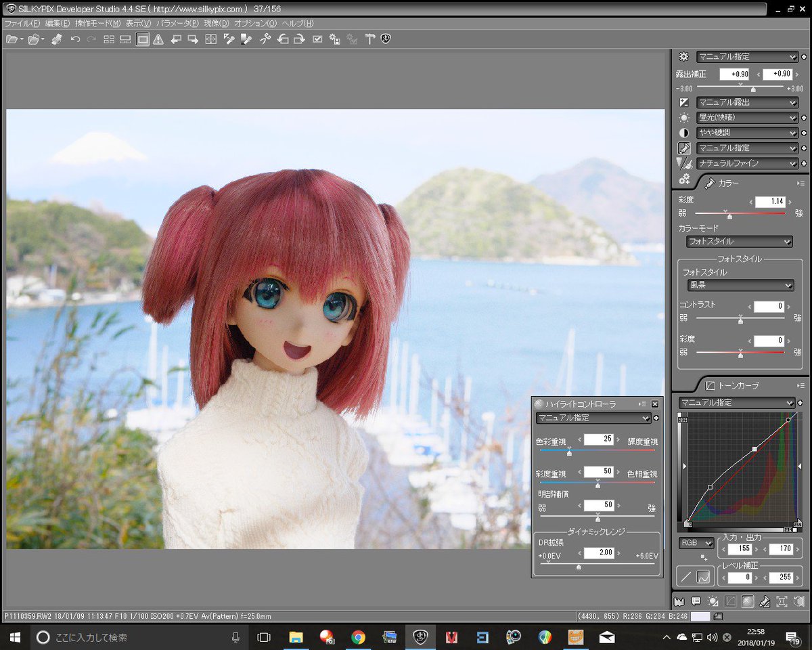Screen dimensions: 812x650
Task: Click the development reservation checkmark icon
Action: point(317,40)
